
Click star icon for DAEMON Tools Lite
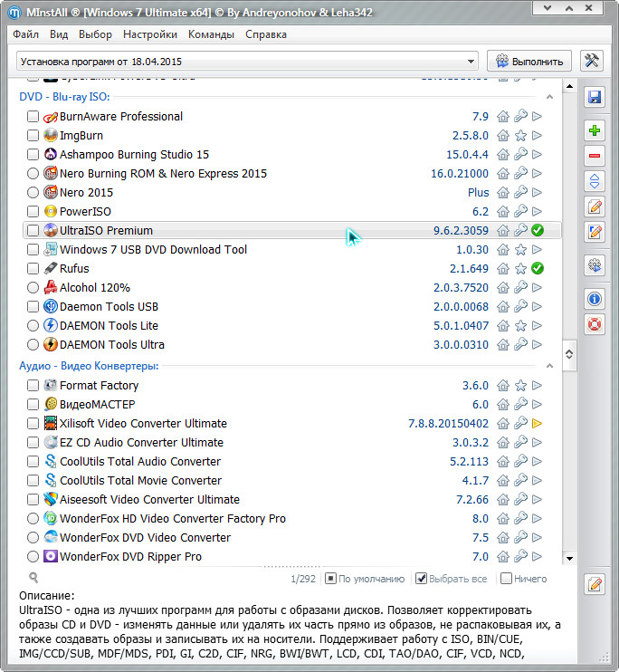click(520, 326)
